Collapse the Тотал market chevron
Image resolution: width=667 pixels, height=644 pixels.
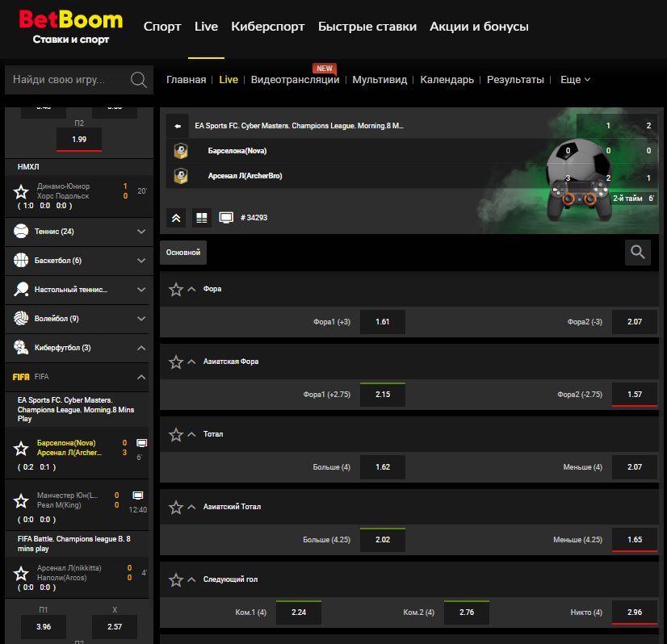click(x=191, y=434)
